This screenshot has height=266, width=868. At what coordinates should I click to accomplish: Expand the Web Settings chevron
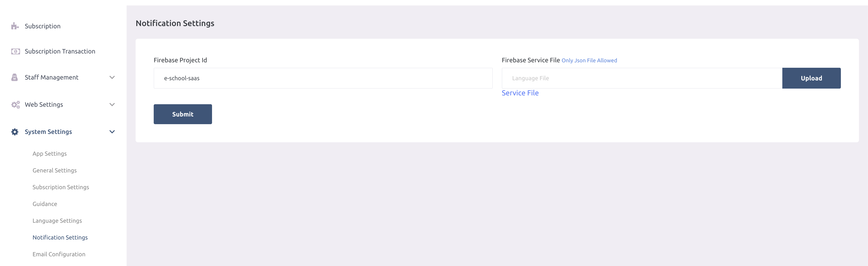coord(112,105)
